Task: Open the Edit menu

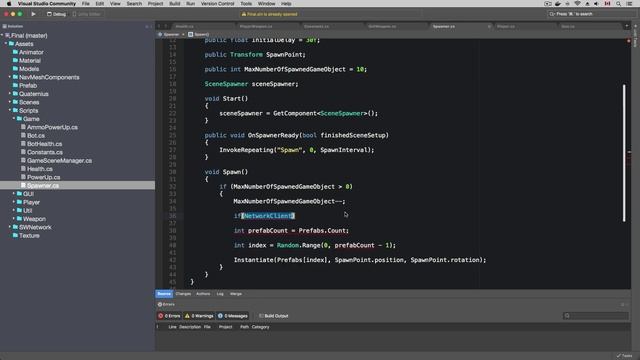Action: [x=99, y=4]
